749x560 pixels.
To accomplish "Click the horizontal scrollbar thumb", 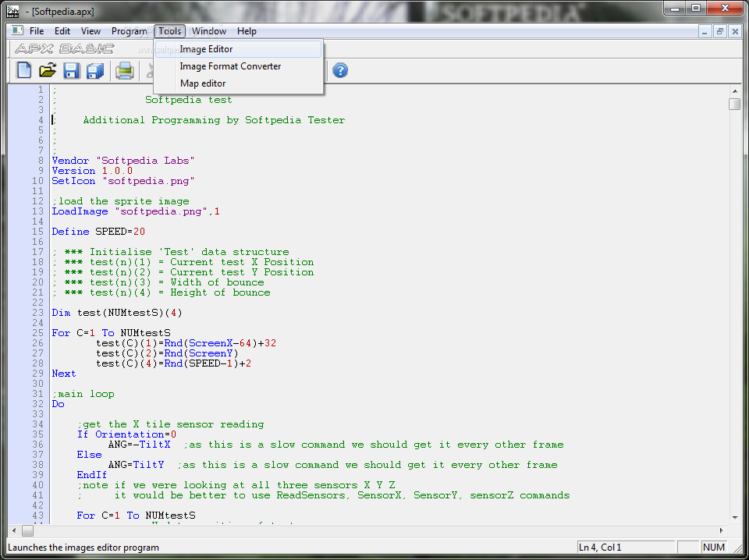I will pyautogui.click(x=28, y=530).
